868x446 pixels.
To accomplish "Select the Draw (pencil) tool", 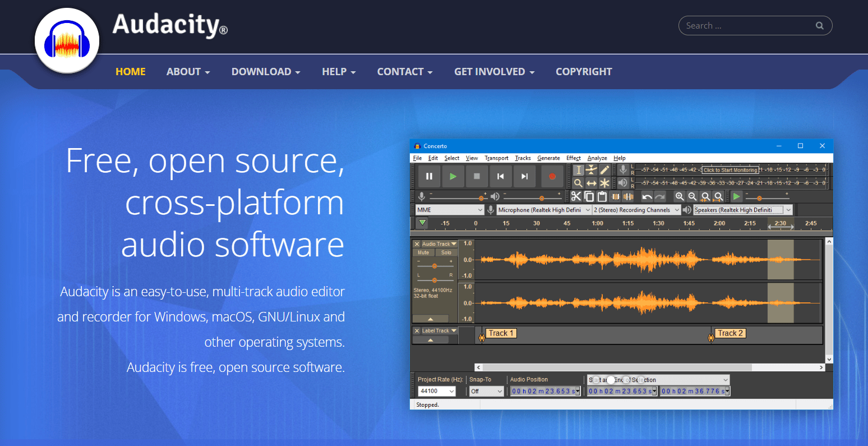I will (604, 170).
